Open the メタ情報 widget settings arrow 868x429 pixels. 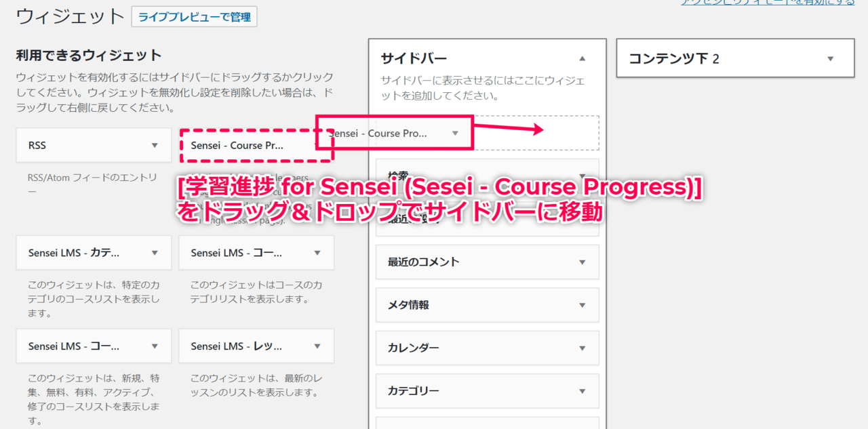(x=582, y=306)
